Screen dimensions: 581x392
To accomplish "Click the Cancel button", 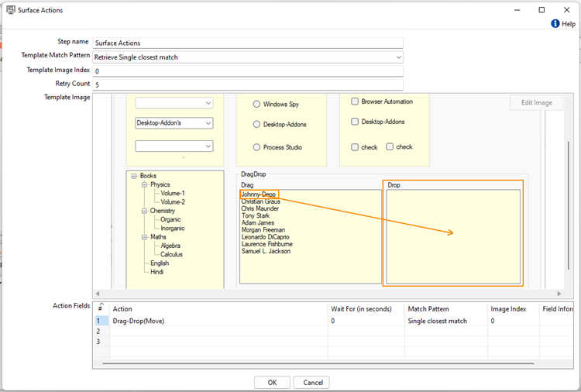I will (313, 382).
